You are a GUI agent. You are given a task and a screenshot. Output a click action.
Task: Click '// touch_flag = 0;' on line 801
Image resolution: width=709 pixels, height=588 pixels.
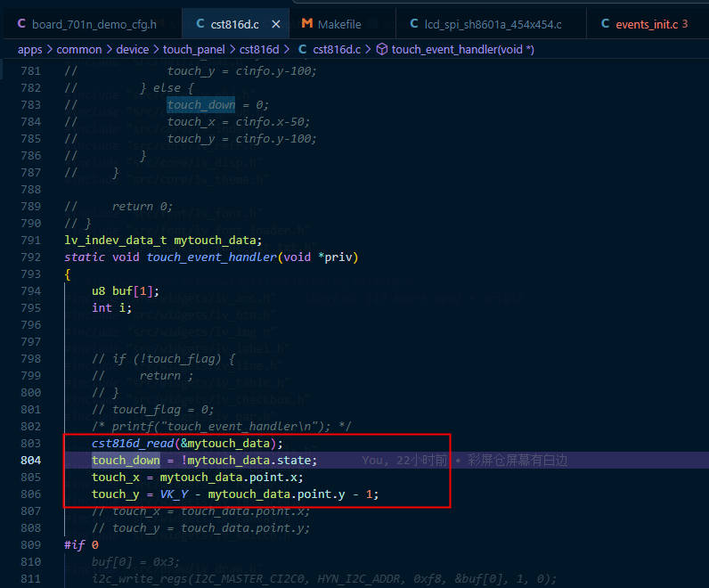pyautogui.click(x=152, y=410)
